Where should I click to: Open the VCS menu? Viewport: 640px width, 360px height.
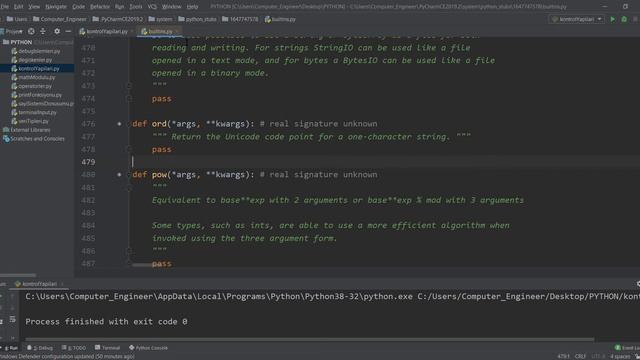pos(152,7)
